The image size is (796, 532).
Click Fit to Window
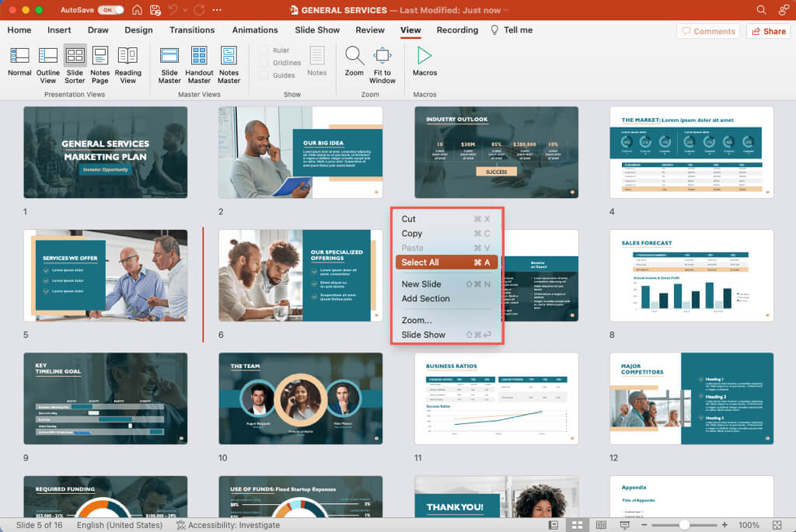coord(382,65)
